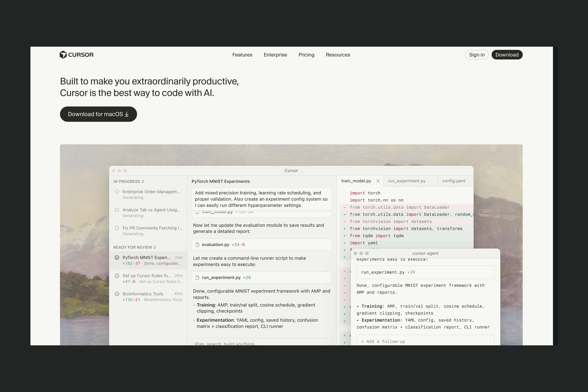Open run_experiment.py in the cursor-agent window
The height and width of the screenshot is (392, 588).
(383, 272)
